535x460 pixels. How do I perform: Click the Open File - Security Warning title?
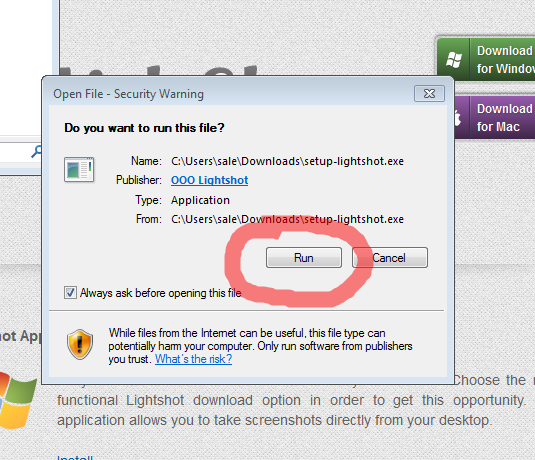128,94
